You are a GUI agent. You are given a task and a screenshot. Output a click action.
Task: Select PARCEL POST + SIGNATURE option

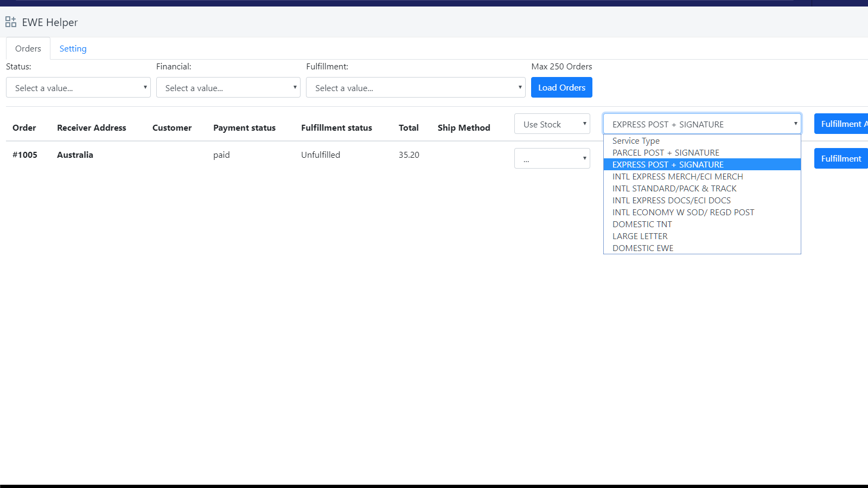pyautogui.click(x=702, y=152)
